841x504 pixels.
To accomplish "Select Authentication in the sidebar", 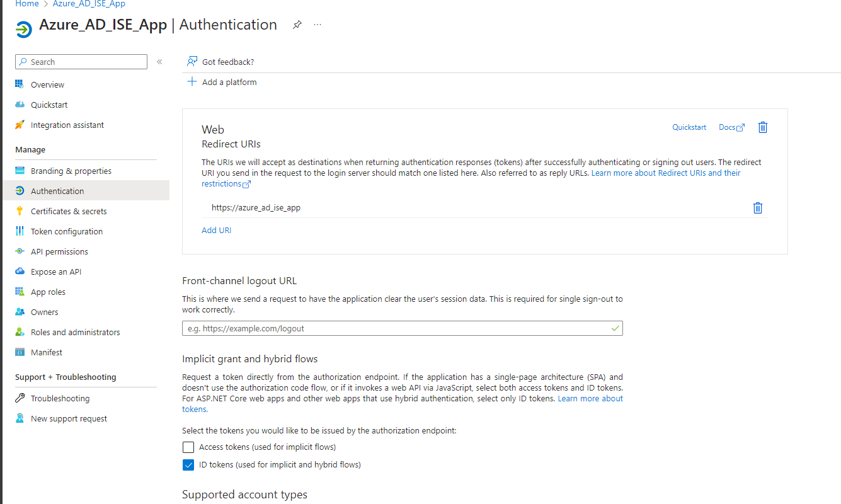I will pyautogui.click(x=86, y=191).
